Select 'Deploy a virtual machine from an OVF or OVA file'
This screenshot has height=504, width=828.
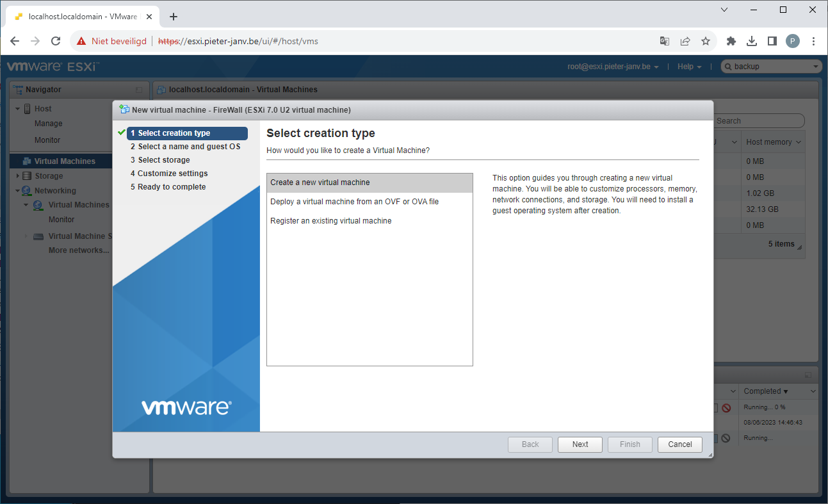click(x=354, y=202)
